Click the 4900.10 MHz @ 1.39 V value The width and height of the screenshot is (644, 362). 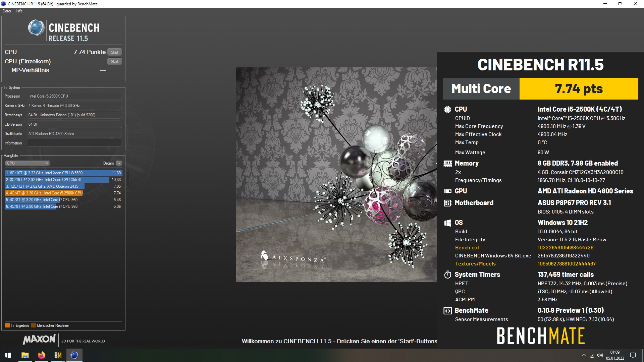pos(561,126)
